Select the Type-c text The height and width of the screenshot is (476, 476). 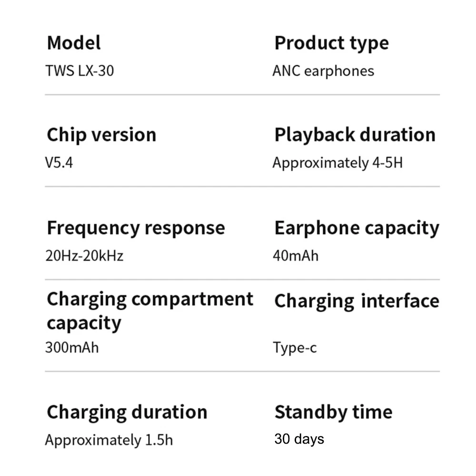[x=295, y=347]
